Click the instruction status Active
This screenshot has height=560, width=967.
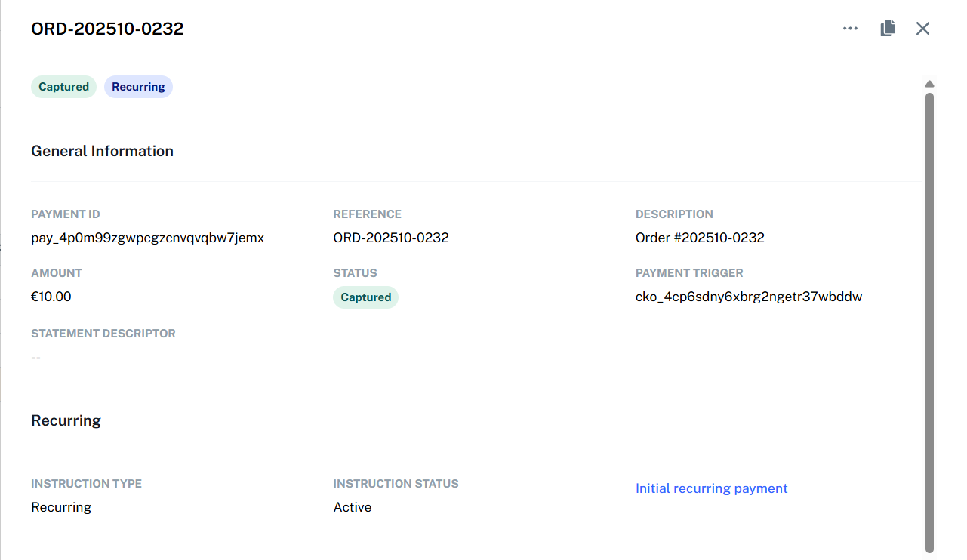(352, 506)
